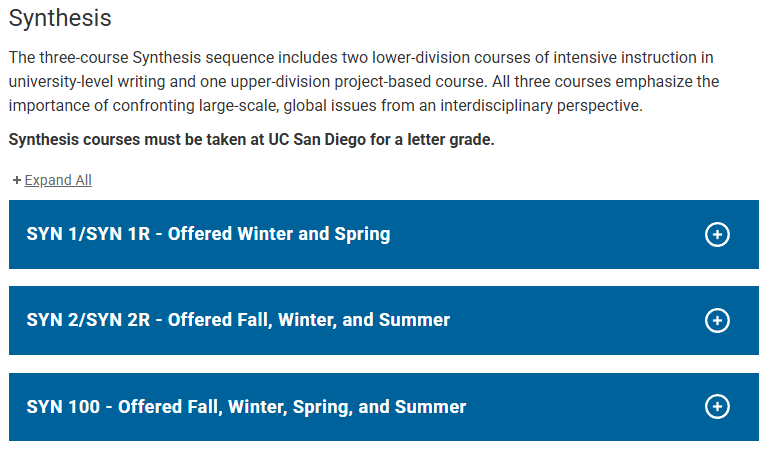Click the "Offered Winter and Spring" title text
This screenshot has width=779, height=451.
point(279,234)
